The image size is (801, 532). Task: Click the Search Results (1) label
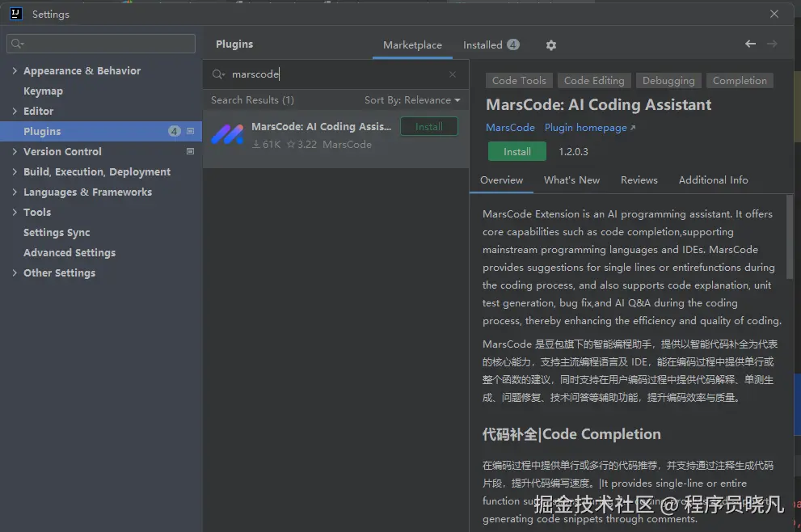[252, 100]
